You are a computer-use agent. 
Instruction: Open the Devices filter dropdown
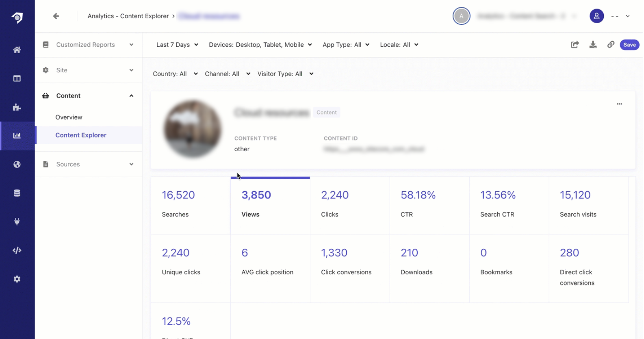260,45
